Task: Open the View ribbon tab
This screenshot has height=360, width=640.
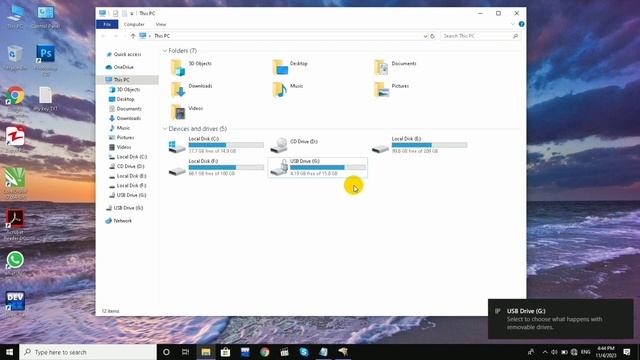Action: point(161,24)
